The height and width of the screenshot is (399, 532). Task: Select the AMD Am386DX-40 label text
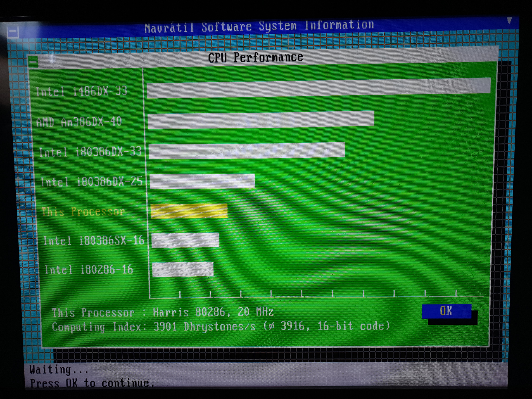click(79, 122)
